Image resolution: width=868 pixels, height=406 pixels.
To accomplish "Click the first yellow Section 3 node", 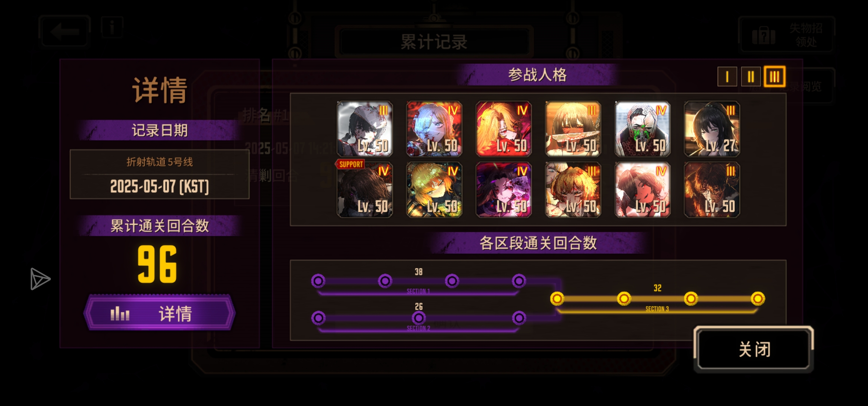I will tap(557, 298).
